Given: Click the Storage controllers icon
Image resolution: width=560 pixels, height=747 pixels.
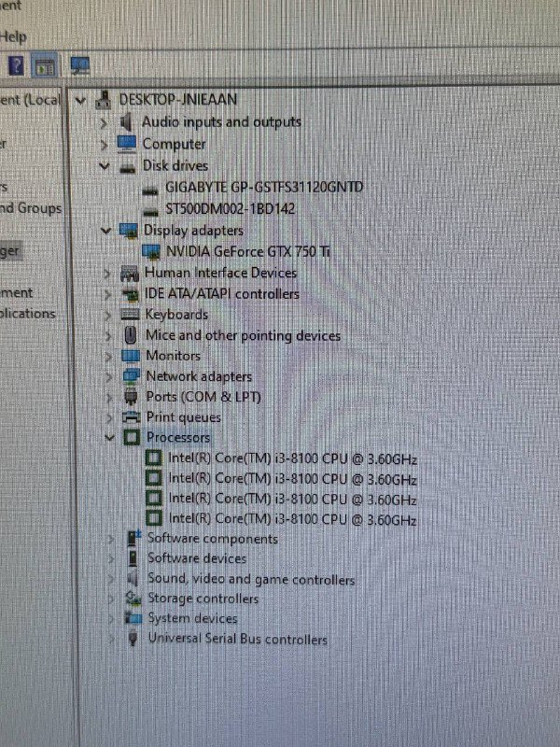Looking at the screenshot, I should click(133, 599).
